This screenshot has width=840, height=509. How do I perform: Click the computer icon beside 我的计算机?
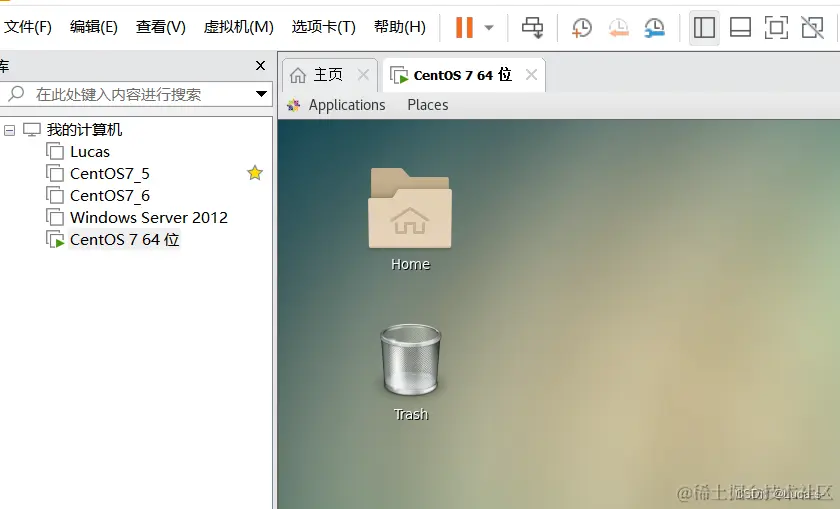[32, 130]
